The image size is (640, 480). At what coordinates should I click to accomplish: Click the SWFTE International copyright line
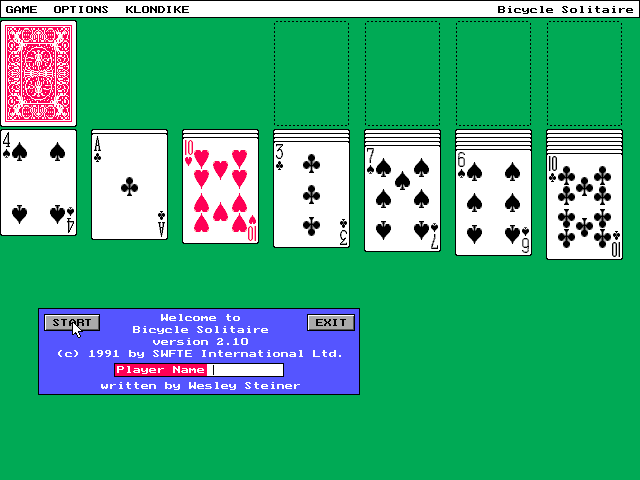pos(200,353)
